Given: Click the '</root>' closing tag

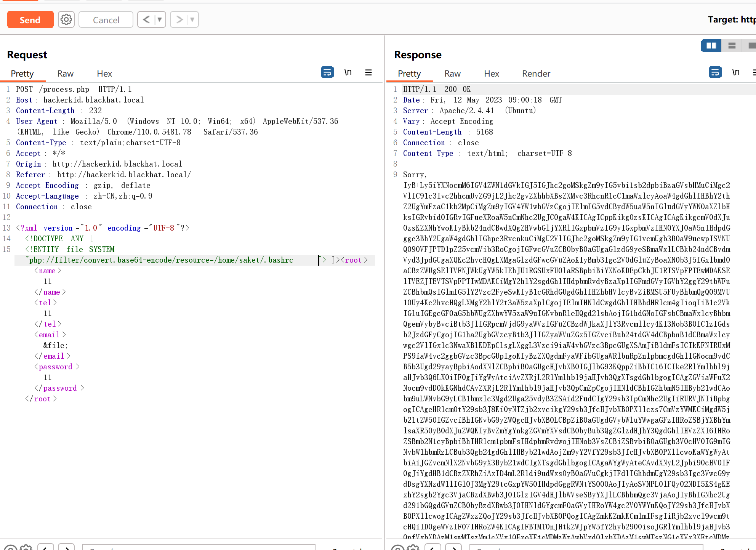Looking at the screenshot, I should click(x=41, y=399).
